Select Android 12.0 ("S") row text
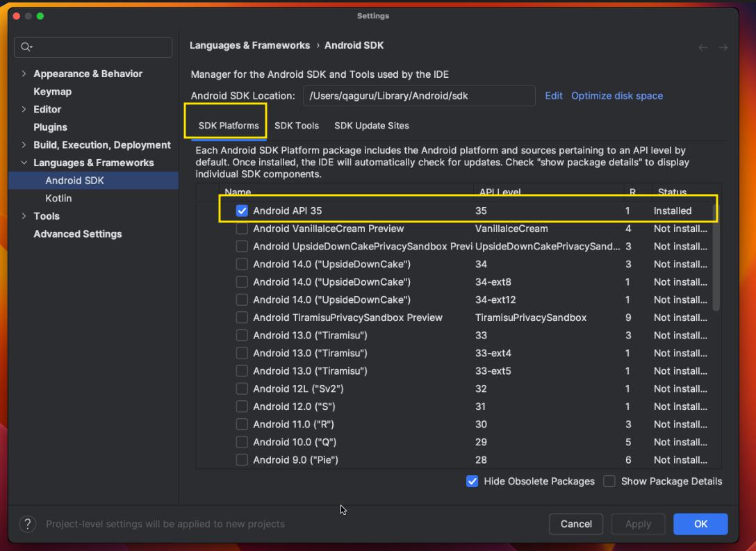The height and width of the screenshot is (551, 756). tap(294, 406)
